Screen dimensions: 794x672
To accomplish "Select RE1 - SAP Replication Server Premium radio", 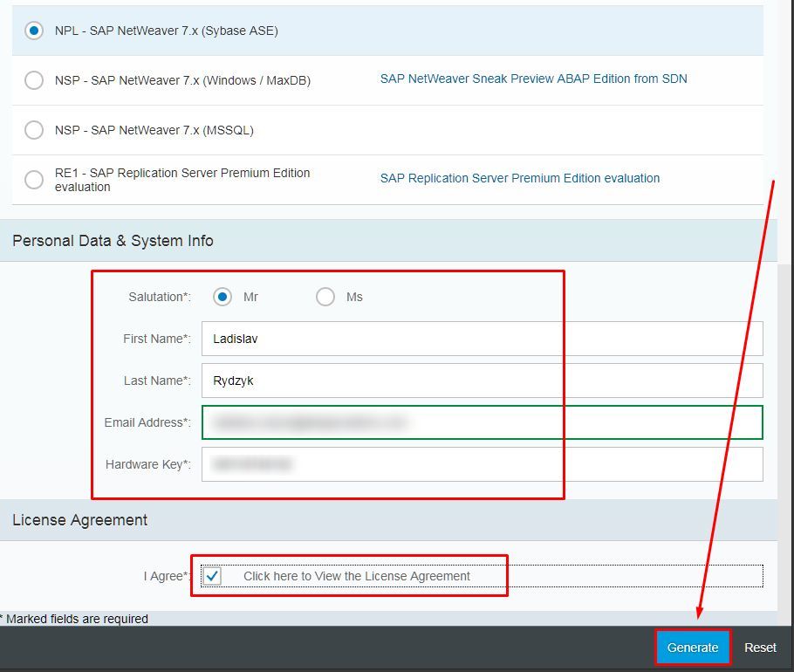I will tap(34, 179).
